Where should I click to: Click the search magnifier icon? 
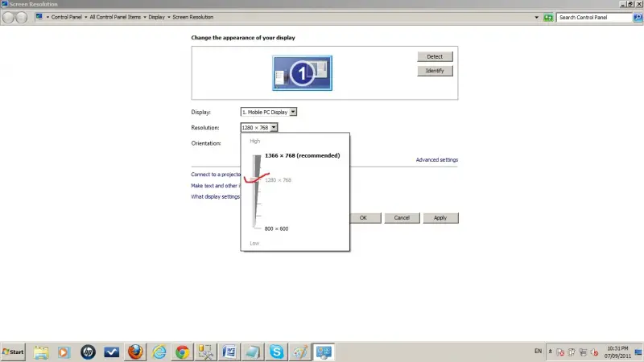pos(638,17)
